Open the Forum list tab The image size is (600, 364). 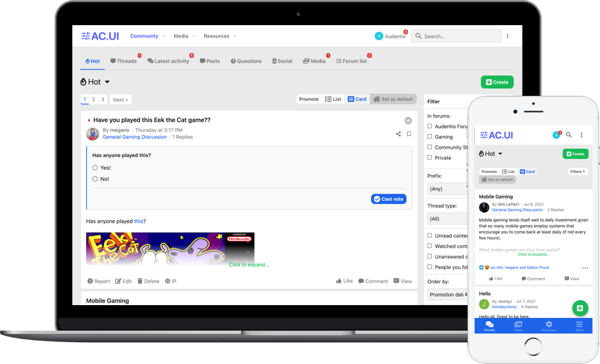351,61
